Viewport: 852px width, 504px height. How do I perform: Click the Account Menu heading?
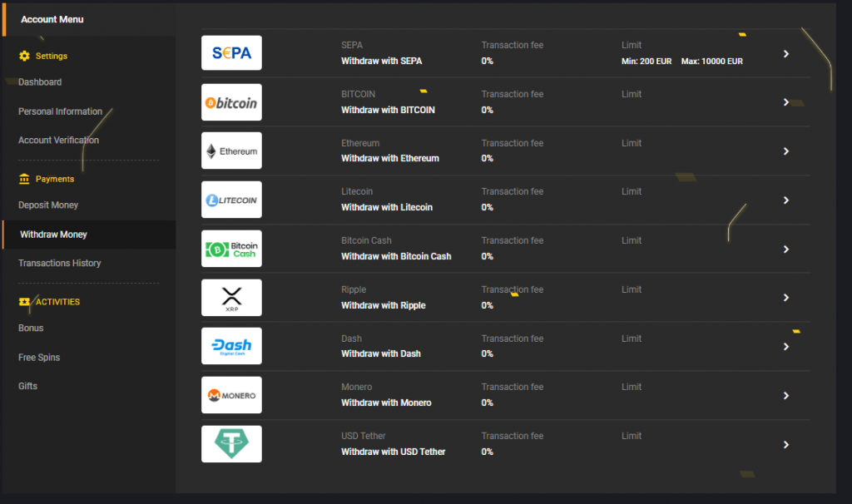(x=52, y=20)
